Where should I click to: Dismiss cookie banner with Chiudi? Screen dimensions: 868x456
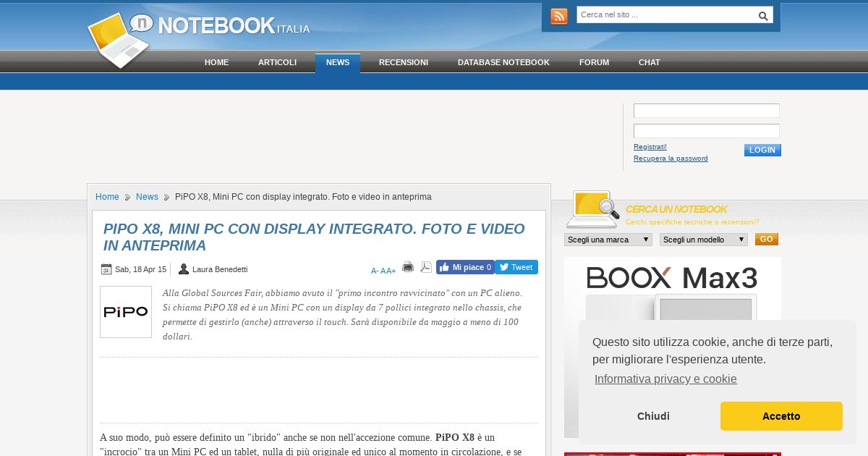point(653,416)
